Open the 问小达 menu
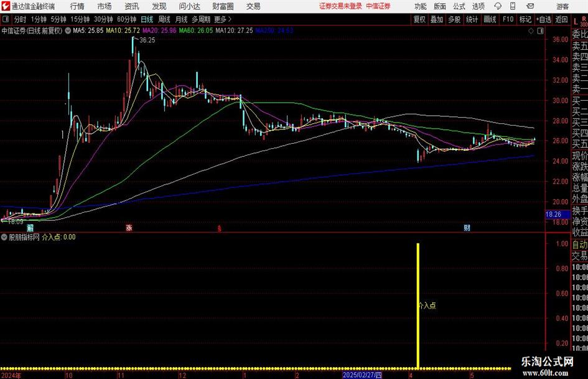 [x=189, y=6]
